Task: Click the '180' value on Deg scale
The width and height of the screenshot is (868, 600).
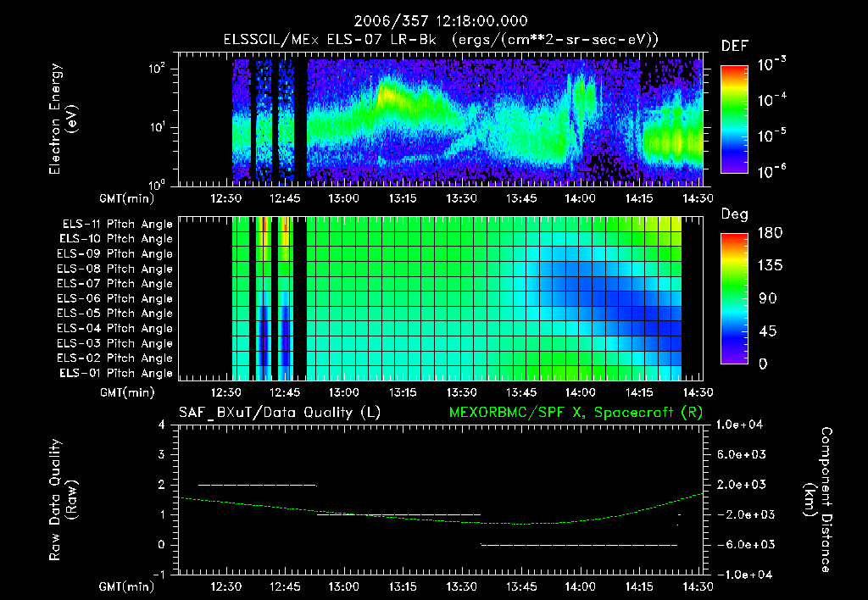Action: tap(770, 233)
